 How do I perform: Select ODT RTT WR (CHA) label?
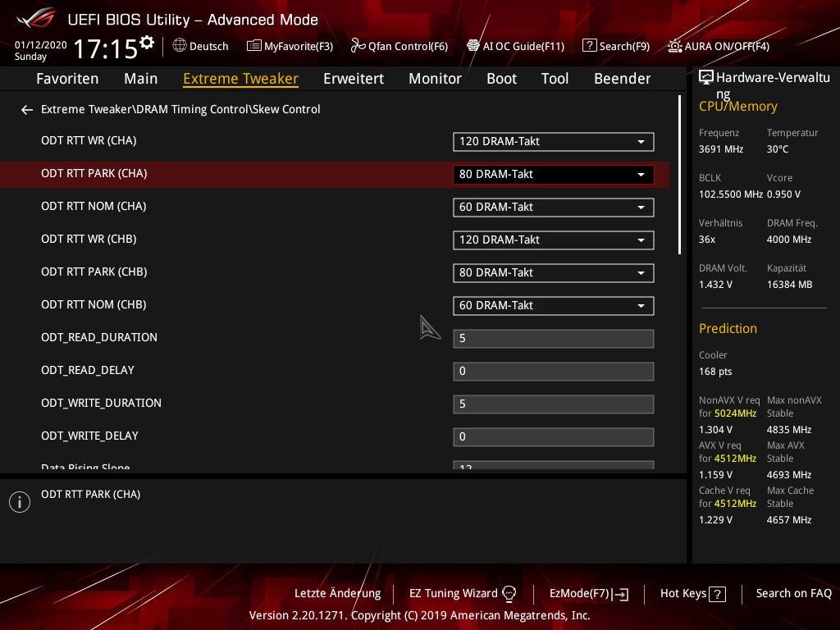click(89, 141)
